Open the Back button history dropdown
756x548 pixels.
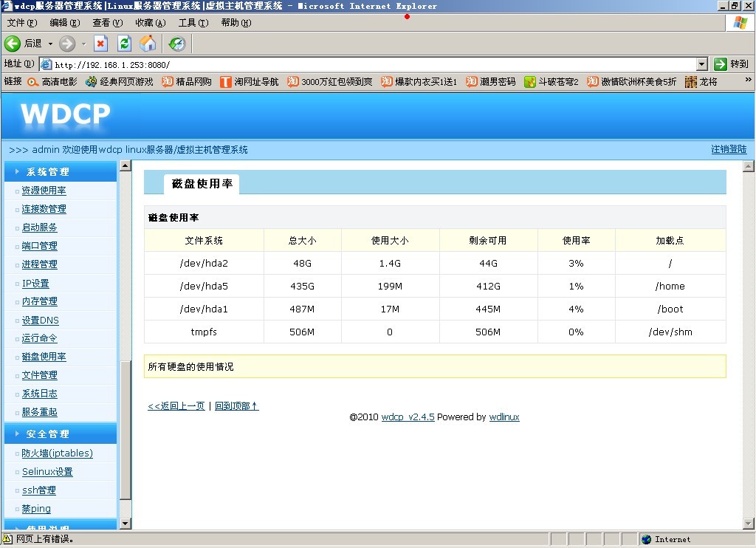(50, 44)
